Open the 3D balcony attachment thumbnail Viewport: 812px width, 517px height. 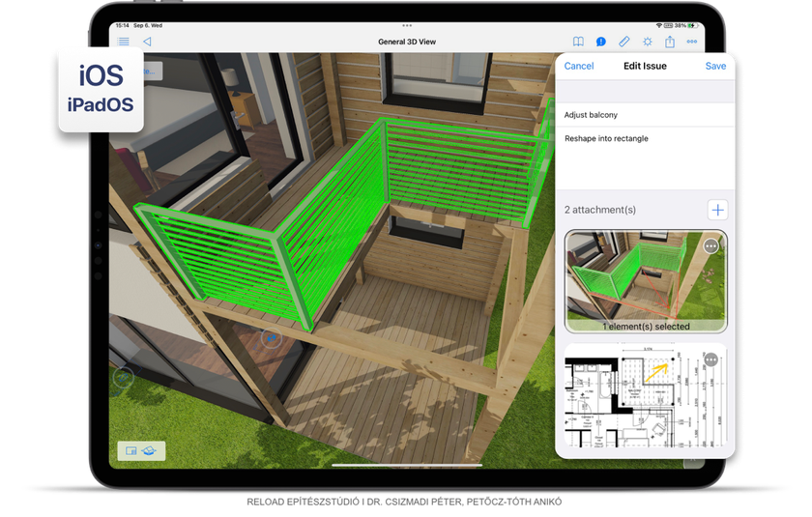(646, 281)
